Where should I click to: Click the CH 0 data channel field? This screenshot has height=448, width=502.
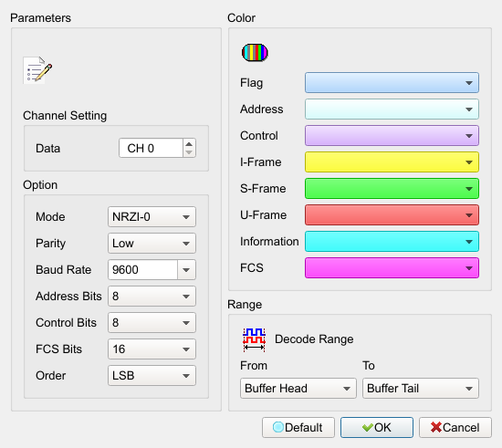pyautogui.click(x=152, y=148)
